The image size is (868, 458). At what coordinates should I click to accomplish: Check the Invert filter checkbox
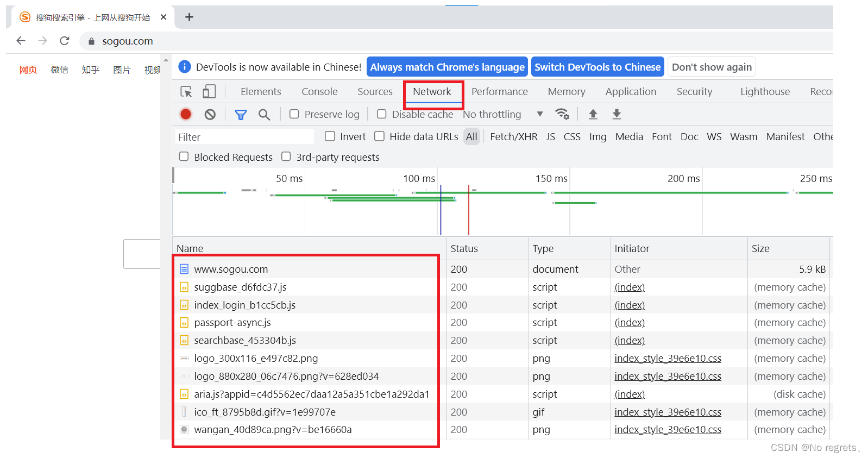(330, 136)
